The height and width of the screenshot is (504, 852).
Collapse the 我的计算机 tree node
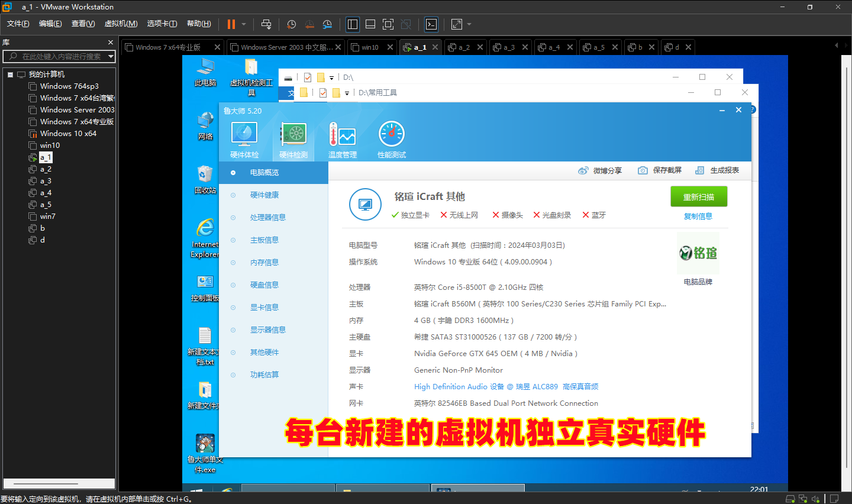pyautogui.click(x=10, y=75)
